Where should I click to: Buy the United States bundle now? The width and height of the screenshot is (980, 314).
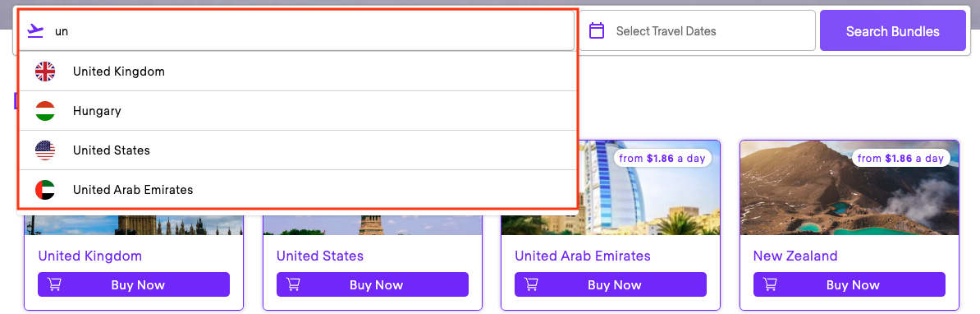(x=373, y=284)
